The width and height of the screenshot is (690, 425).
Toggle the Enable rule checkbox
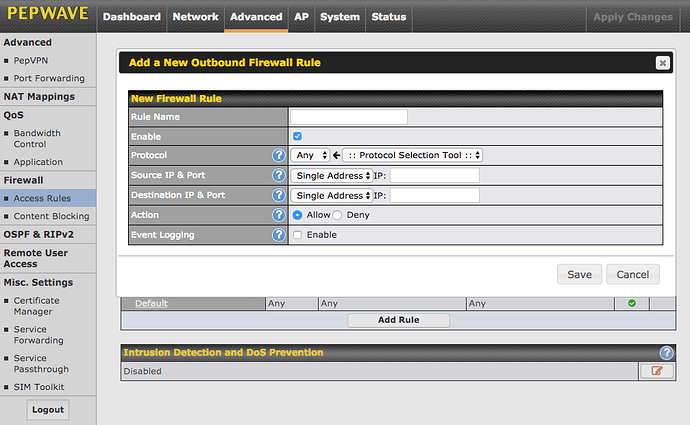click(297, 136)
